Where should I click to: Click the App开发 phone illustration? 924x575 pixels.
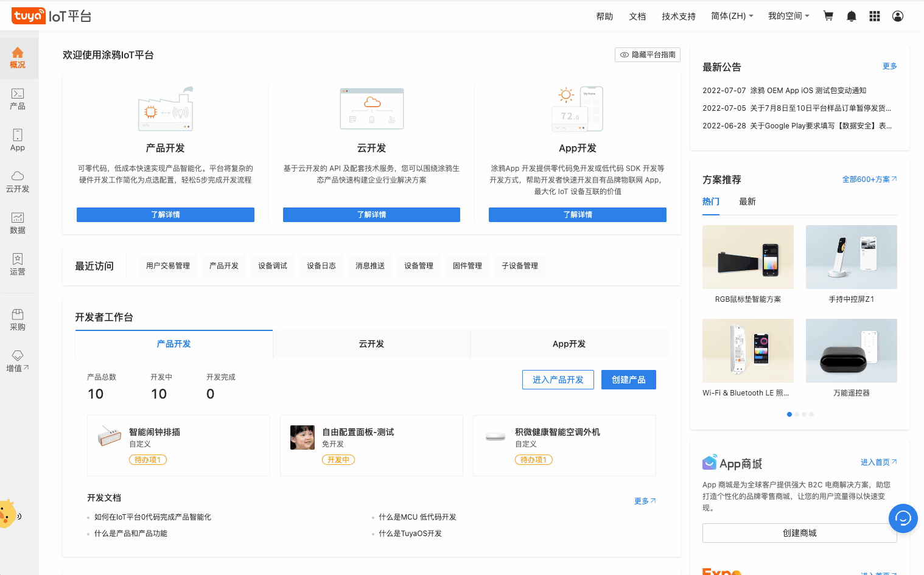pyautogui.click(x=578, y=108)
